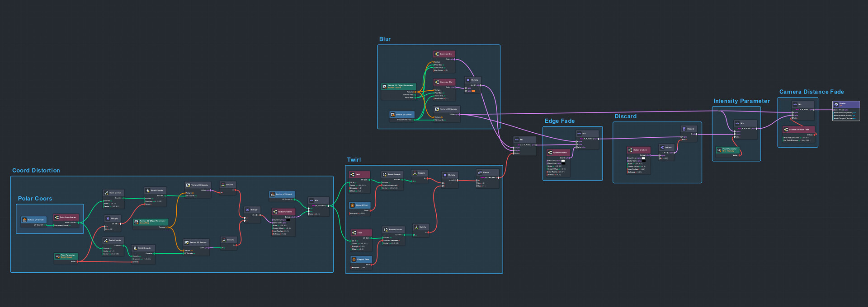Screen dimensions: 868x307
Task: Click the Clamp node icon in Twirl group
Action: pos(480,172)
